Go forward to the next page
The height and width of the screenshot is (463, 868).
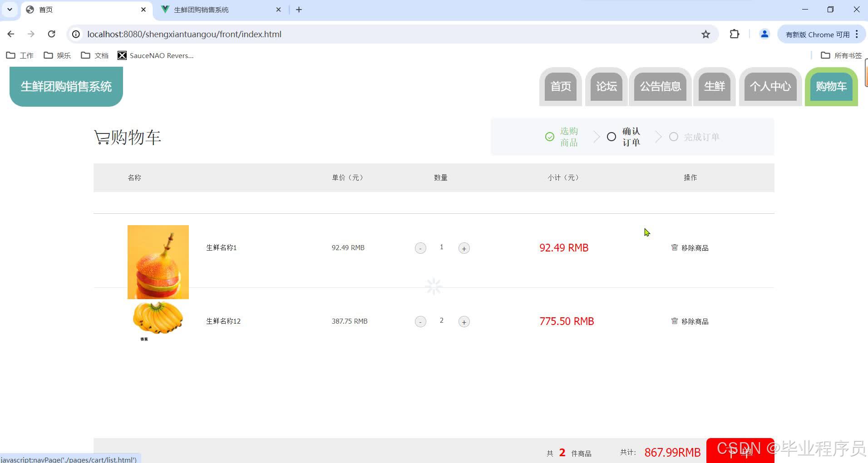(x=31, y=34)
